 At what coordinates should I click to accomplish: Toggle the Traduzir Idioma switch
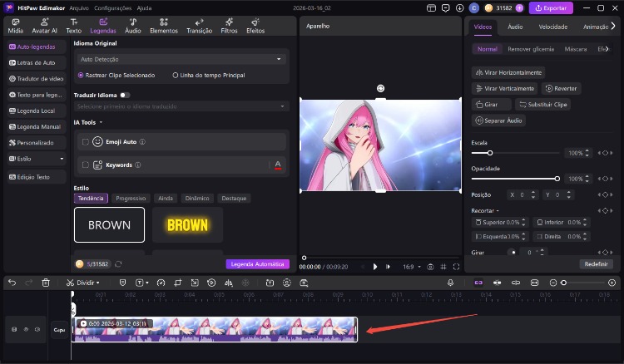[125, 95]
